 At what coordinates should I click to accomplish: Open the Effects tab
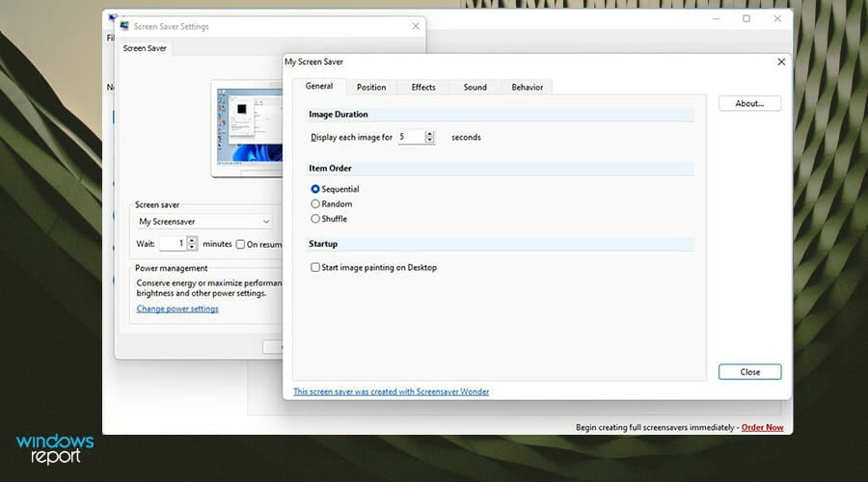pyautogui.click(x=423, y=88)
